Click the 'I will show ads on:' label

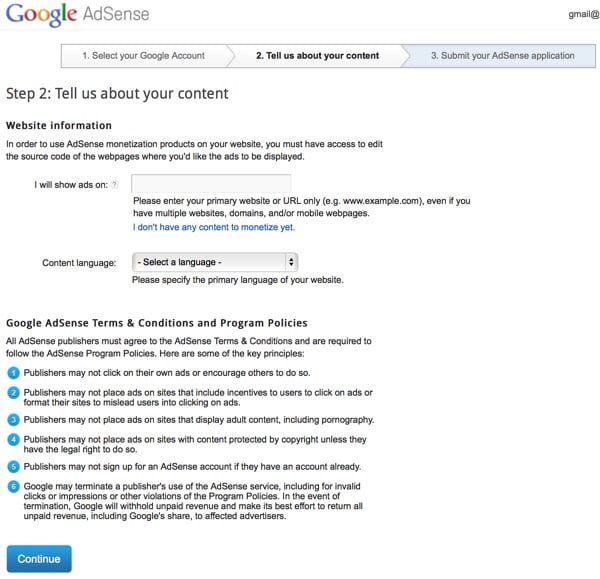(x=71, y=185)
